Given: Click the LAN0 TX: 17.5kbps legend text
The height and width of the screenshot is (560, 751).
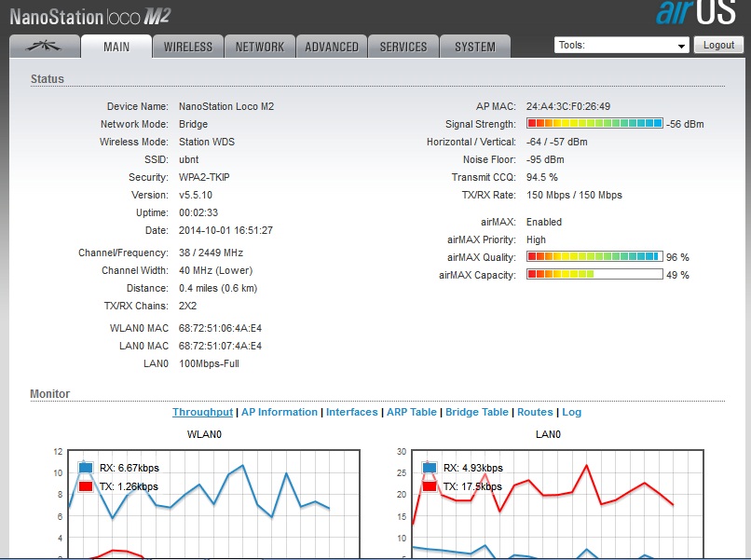Looking at the screenshot, I should 472,486.
